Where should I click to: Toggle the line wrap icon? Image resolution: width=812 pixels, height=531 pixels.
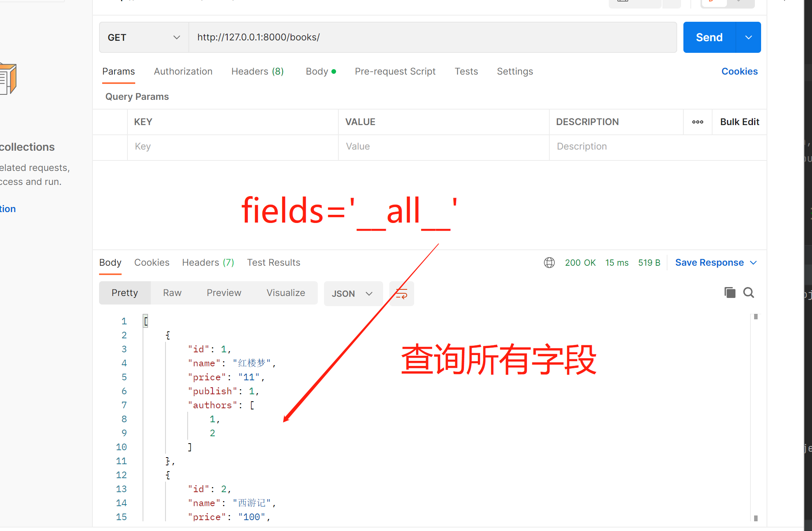pos(401,293)
